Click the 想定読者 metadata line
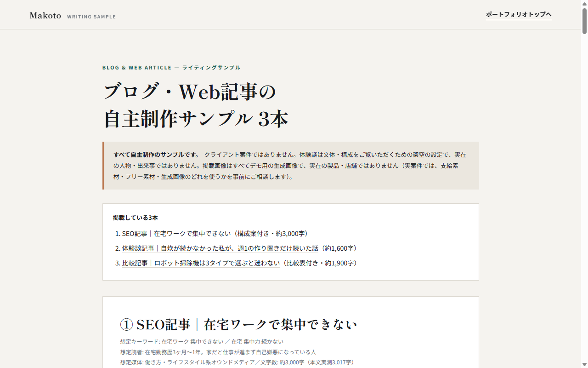Viewport: 588px width, 368px height. pos(218,352)
